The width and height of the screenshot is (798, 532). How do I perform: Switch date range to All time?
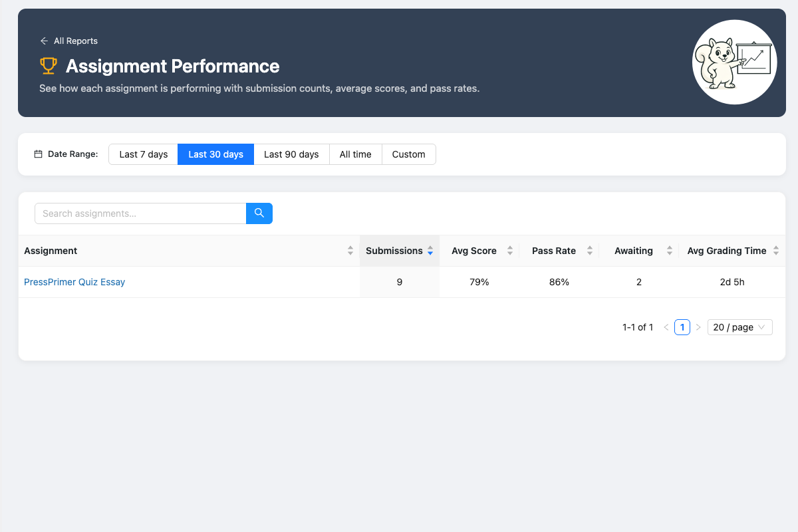coord(355,154)
